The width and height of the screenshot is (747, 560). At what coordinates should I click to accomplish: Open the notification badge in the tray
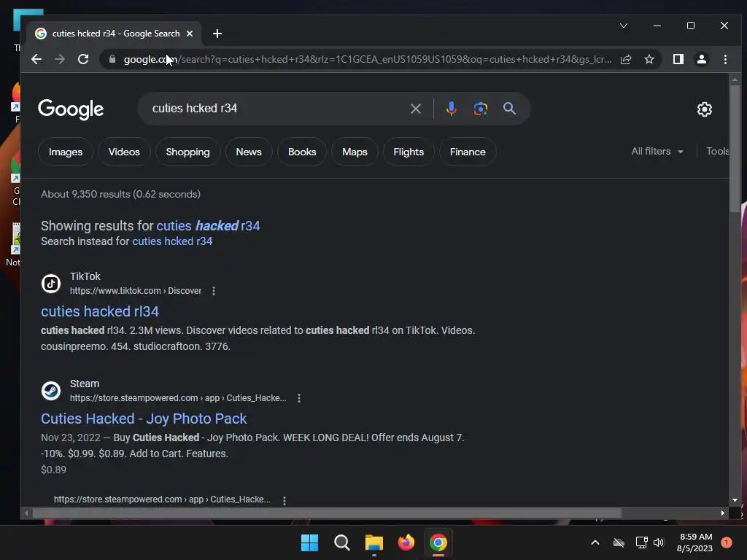(727, 542)
